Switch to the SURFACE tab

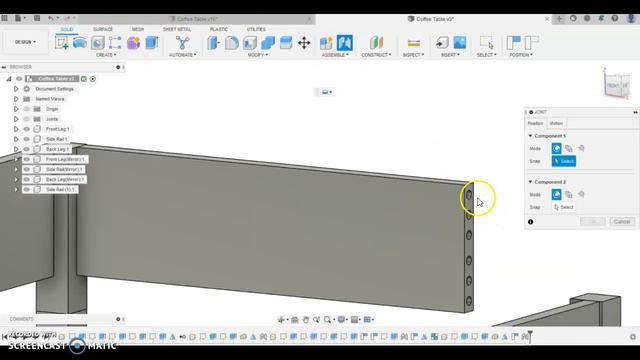(103, 29)
